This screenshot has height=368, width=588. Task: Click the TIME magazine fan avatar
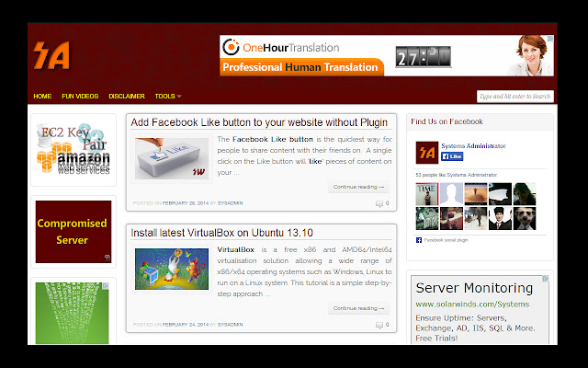tap(426, 194)
